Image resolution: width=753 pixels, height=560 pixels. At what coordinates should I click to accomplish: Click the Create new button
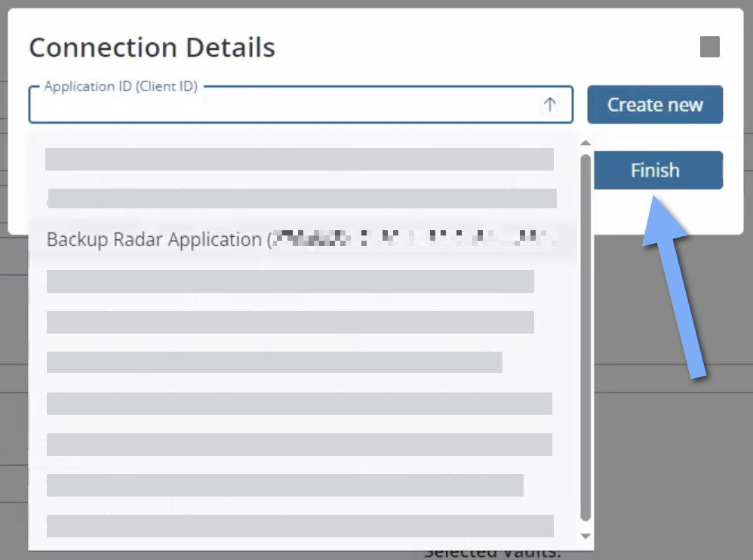point(654,105)
